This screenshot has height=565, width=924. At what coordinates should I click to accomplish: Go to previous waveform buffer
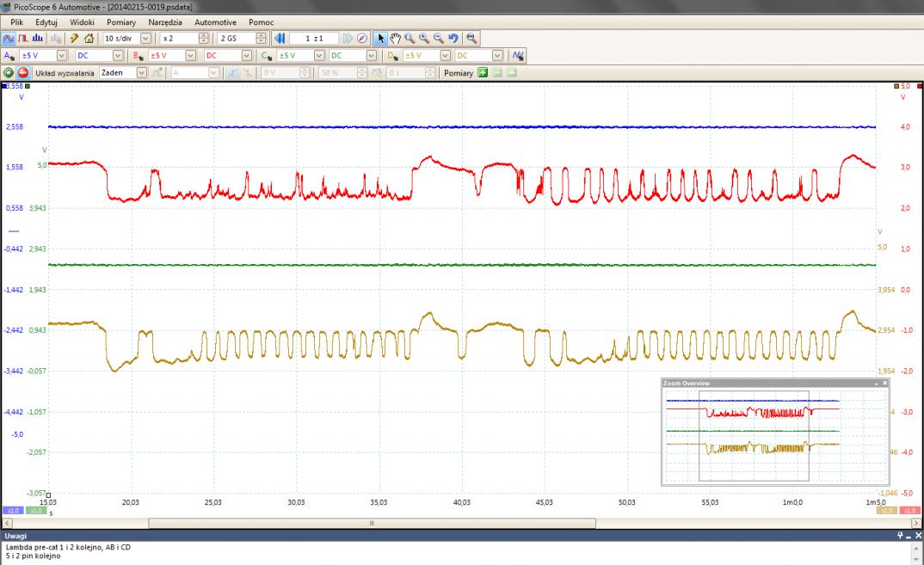pos(279,39)
